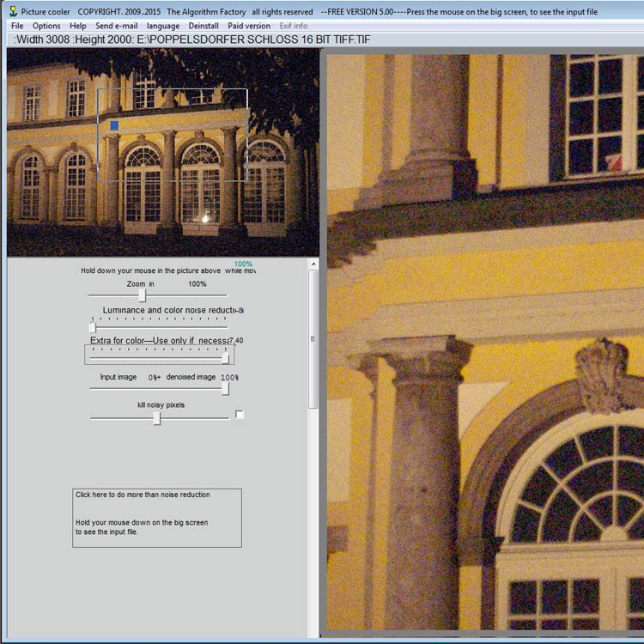This screenshot has width=644, height=644.
Task: Click the Deinstall menu item
Action: click(204, 26)
